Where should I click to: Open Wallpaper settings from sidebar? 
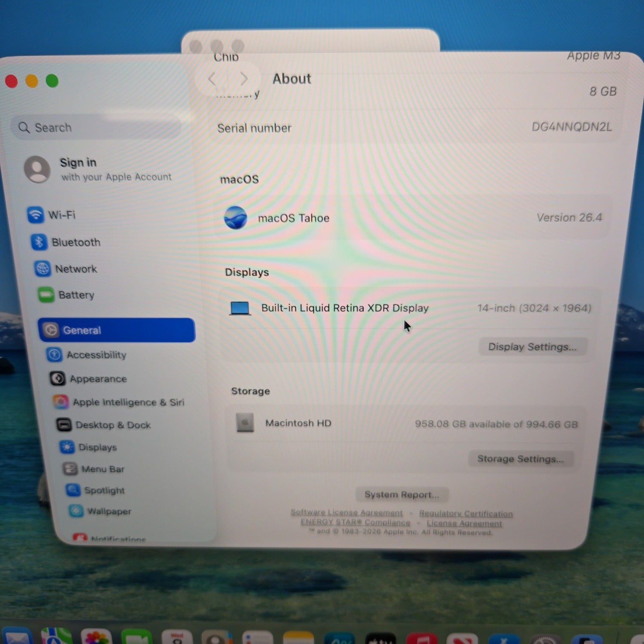click(109, 511)
